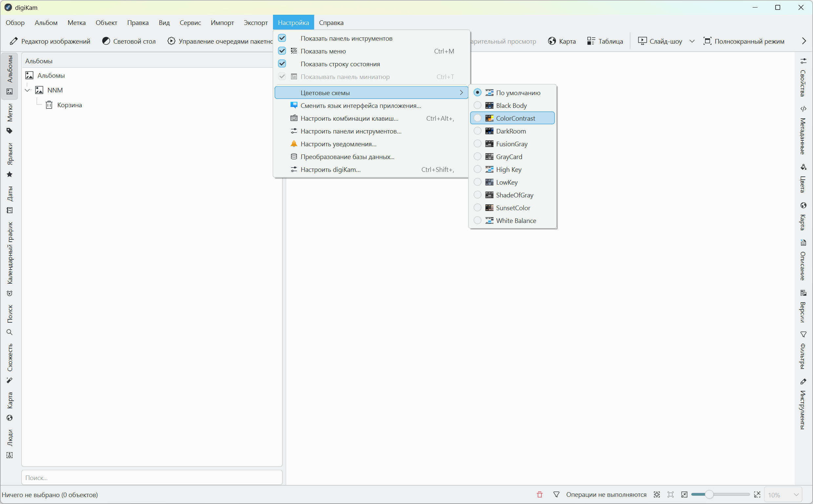Open the batch queue manager icon
The height and width of the screenshot is (504, 813).
171,41
